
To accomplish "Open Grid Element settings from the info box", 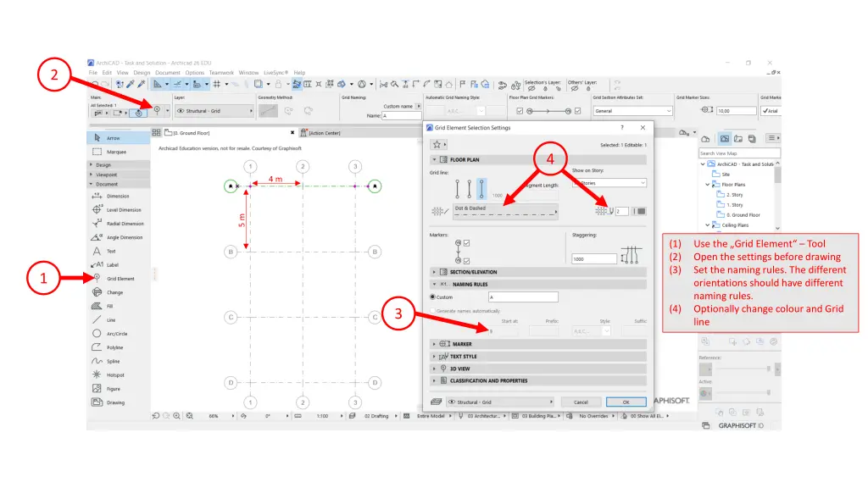I will [x=157, y=110].
